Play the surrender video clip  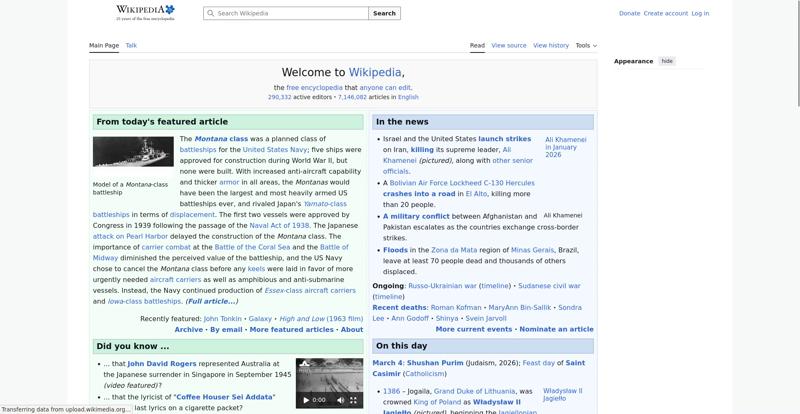[306, 400]
